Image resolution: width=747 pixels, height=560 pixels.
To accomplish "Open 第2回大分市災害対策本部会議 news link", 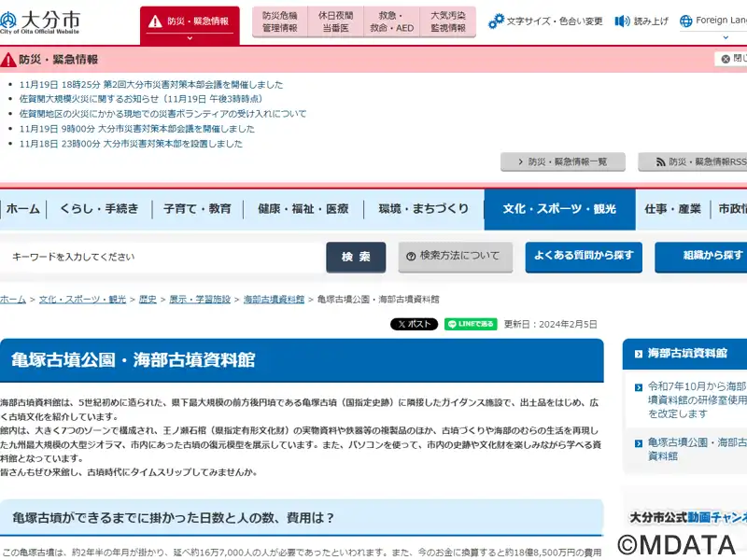I will [151, 85].
